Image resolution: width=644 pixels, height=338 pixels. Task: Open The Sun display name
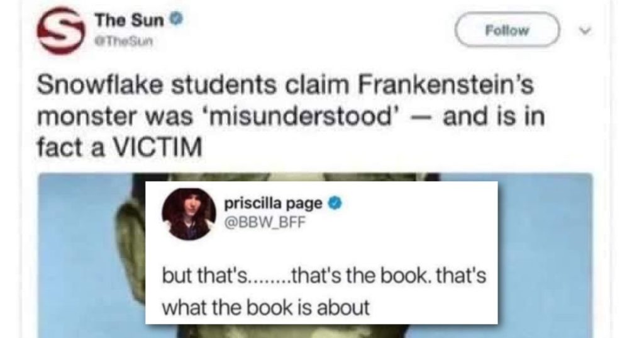[x=130, y=20]
